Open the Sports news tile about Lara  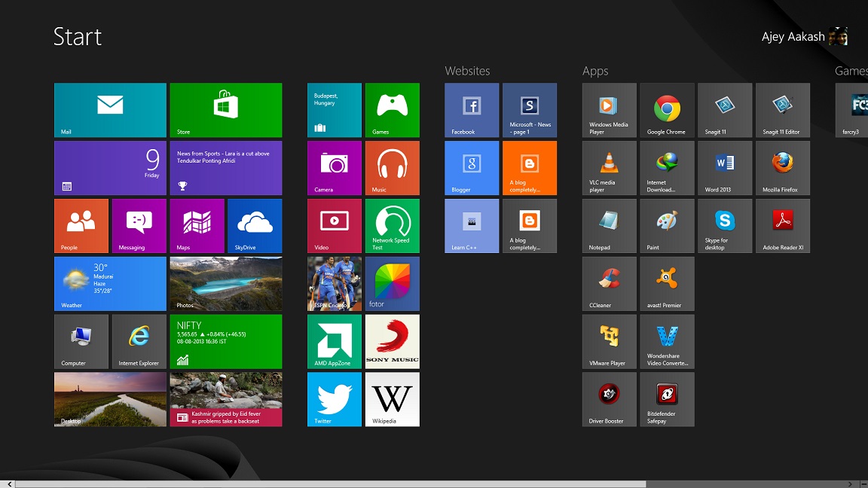pos(226,168)
